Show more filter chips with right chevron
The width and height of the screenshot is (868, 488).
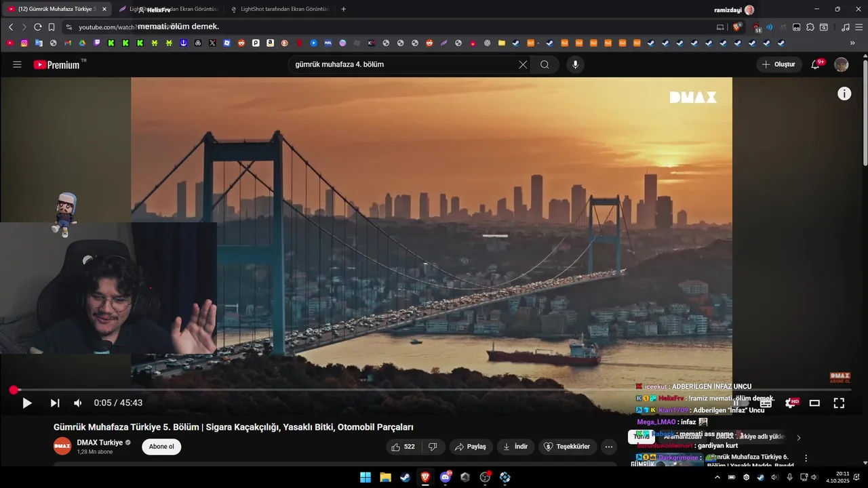pos(798,437)
